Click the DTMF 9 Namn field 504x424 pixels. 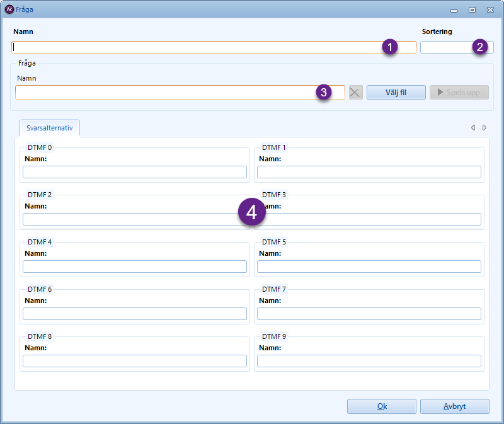(x=369, y=361)
